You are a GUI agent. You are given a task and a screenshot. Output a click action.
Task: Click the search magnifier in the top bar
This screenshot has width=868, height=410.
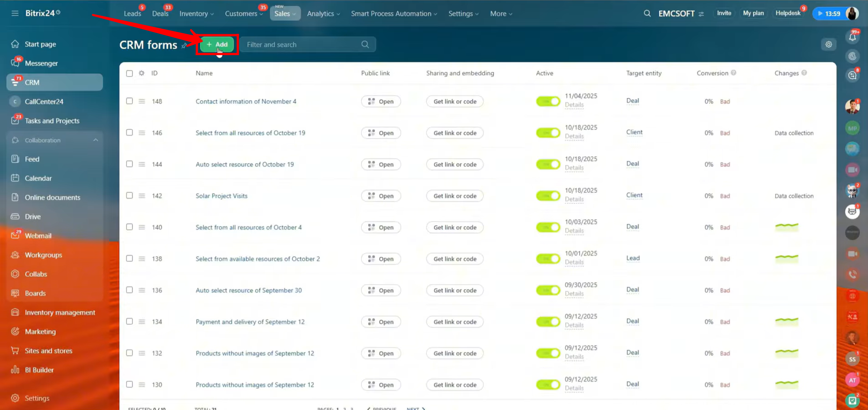[647, 13]
